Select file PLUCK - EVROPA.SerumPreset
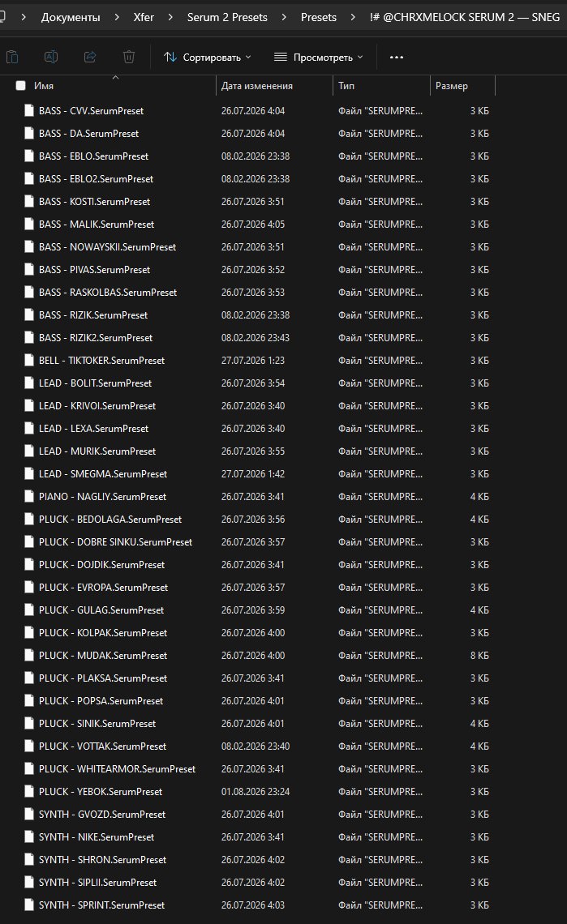The image size is (567, 924). 103,587
